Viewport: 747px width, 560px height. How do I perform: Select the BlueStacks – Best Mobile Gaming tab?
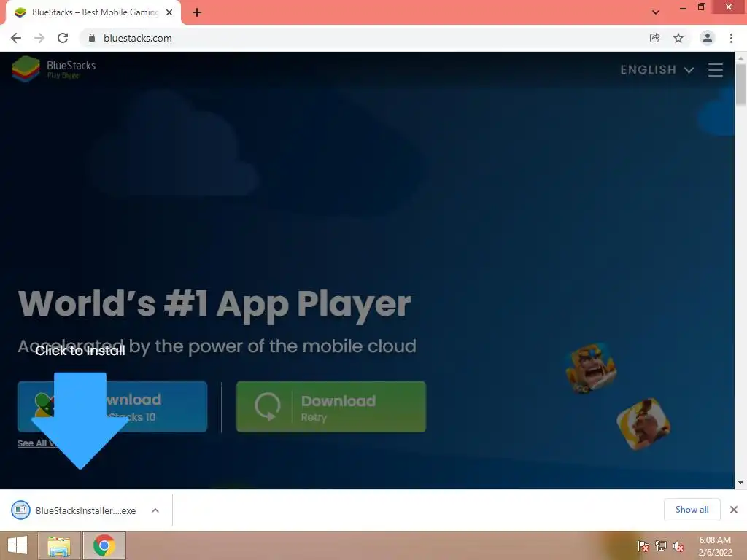93,12
